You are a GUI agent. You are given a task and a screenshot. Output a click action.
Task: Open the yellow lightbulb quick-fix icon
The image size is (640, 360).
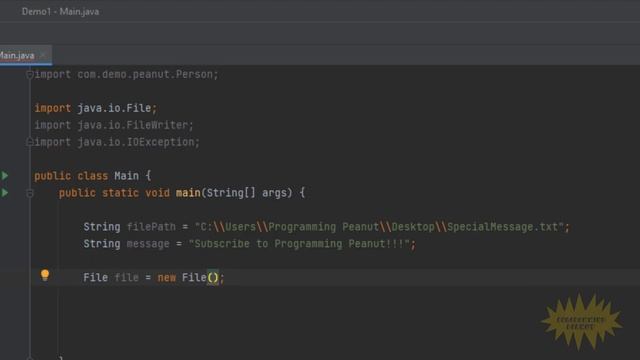(x=45, y=275)
